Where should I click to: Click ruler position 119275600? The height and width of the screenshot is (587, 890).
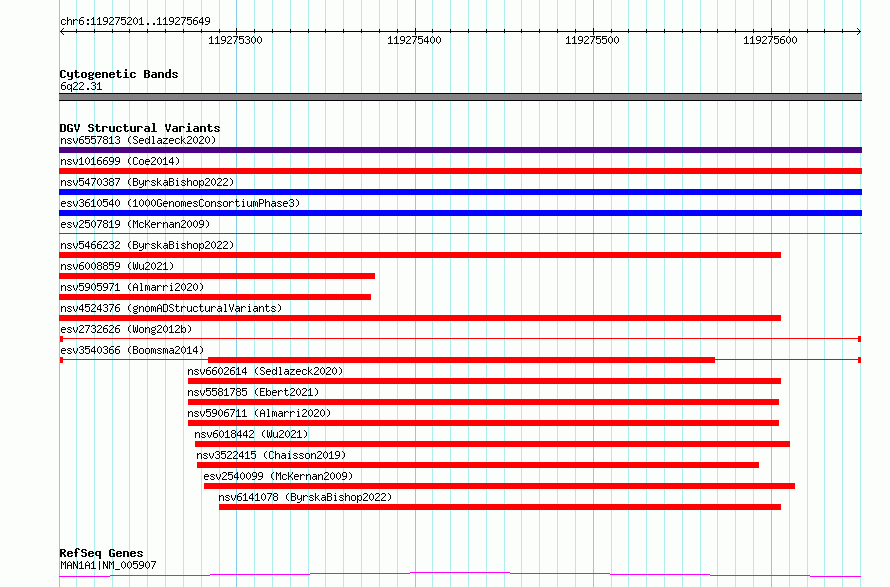pos(771,40)
